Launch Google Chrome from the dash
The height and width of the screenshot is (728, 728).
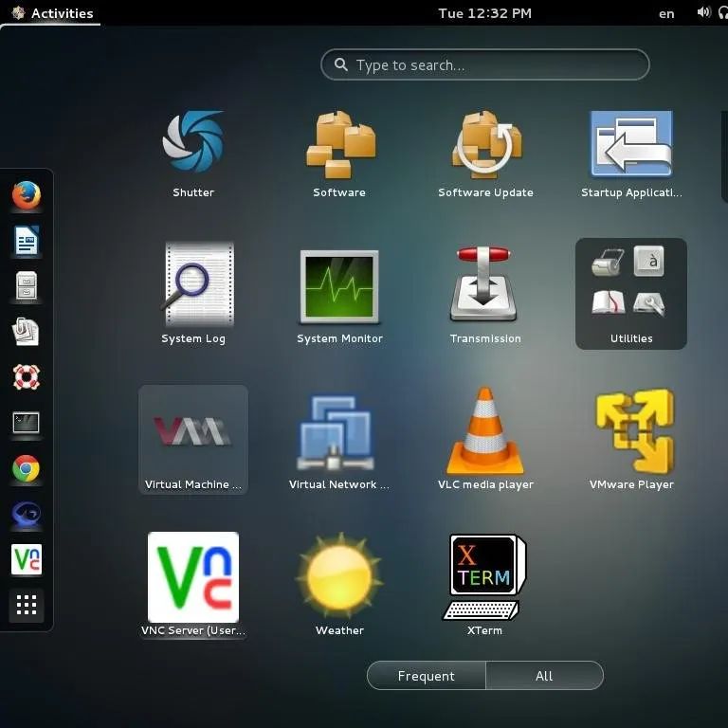click(x=26, y=468)
